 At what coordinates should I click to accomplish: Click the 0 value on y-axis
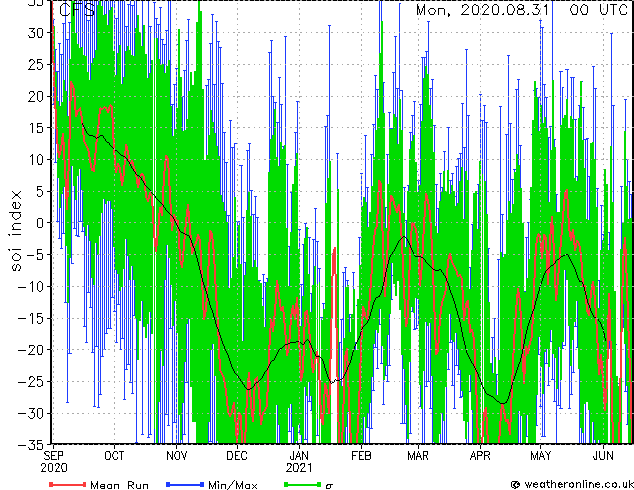click(x=40, y=223)
